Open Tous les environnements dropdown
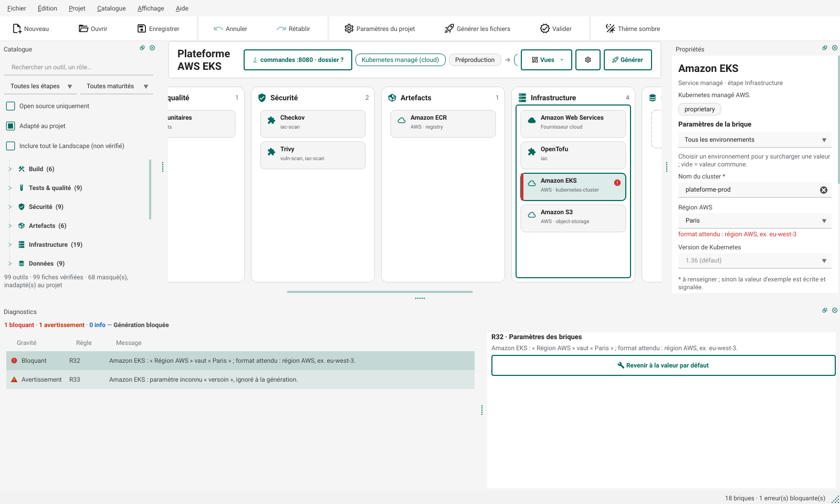Viewport: 840px width, 504px height. [755, 140]
